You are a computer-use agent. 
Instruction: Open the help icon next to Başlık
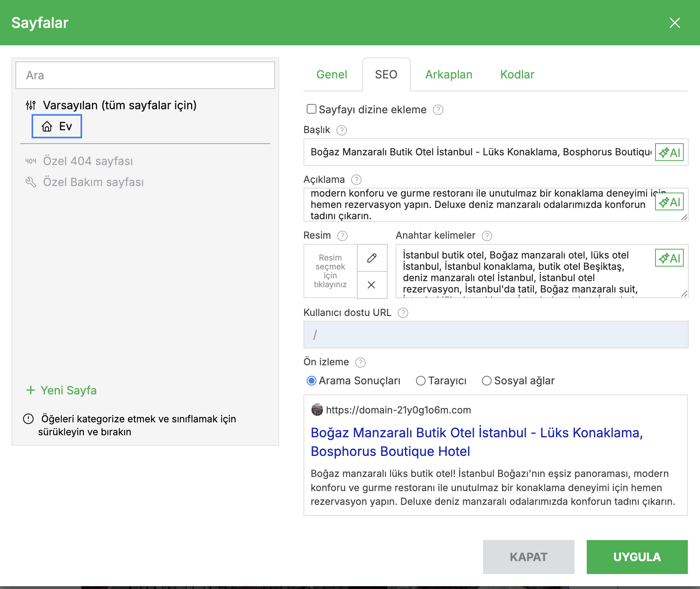coord(341,130)
